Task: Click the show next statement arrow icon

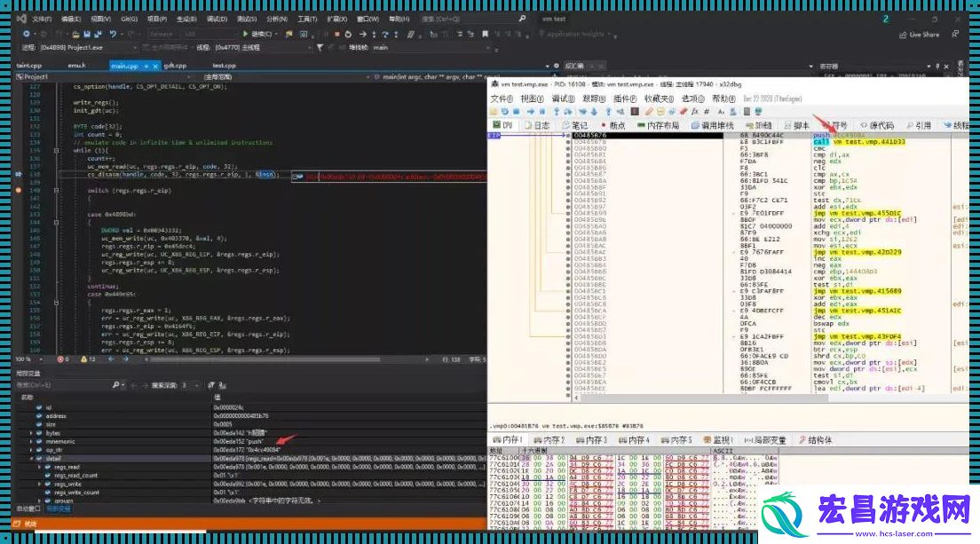Action: (362, 34)
